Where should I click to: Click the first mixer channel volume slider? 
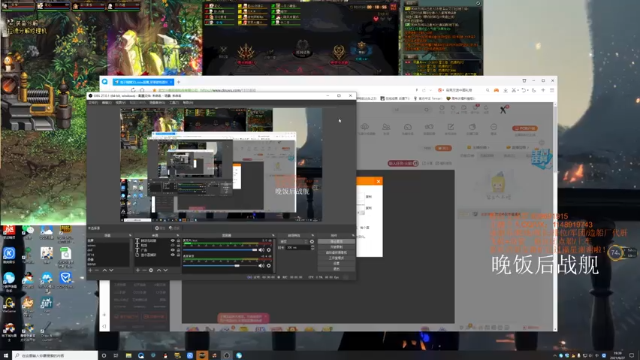point(220,250)
